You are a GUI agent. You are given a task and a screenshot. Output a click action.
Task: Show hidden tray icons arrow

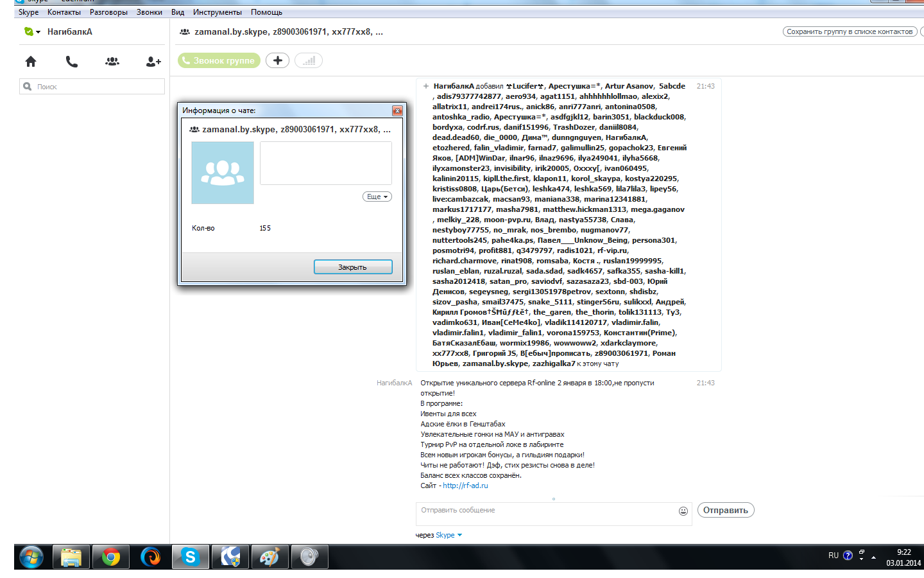(873, 557)
